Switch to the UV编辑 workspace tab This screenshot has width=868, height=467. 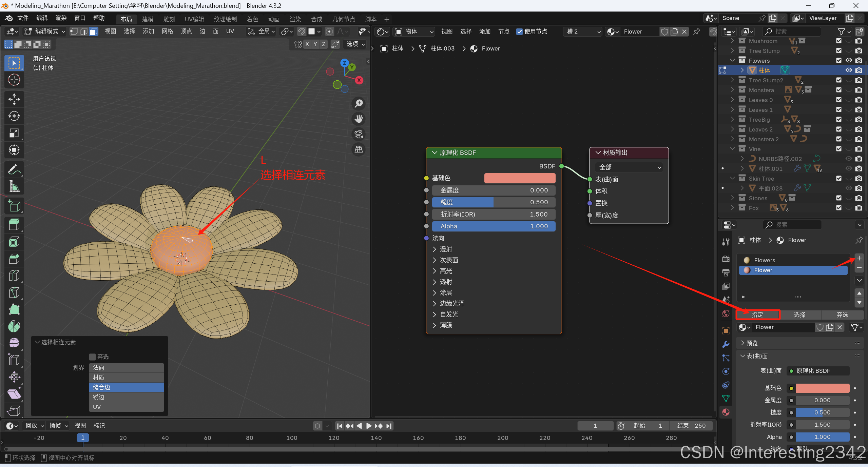point(194,19)
